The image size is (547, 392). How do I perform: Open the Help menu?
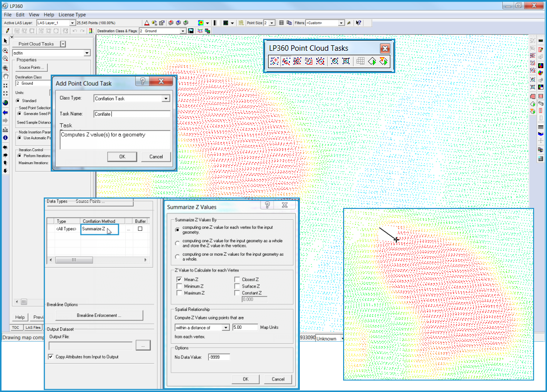(49, 14)
